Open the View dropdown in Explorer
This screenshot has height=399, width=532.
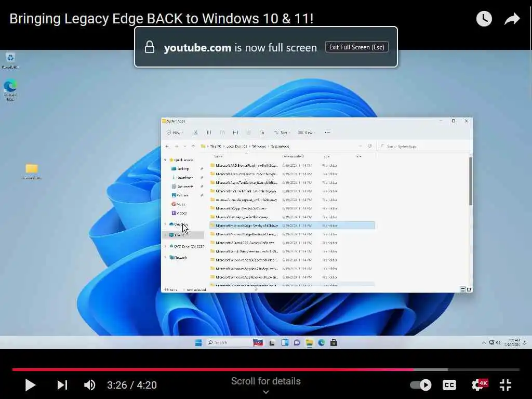coord(307,132)
